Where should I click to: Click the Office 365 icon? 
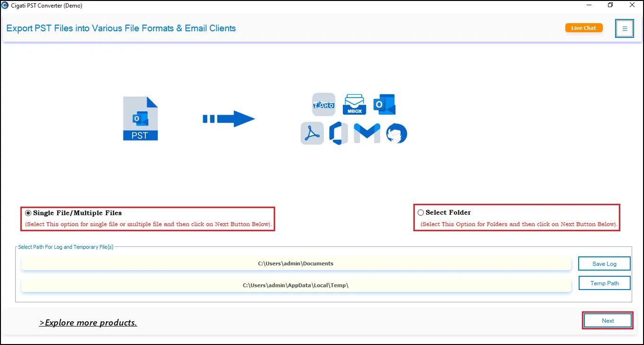click(x=338, y=133)
